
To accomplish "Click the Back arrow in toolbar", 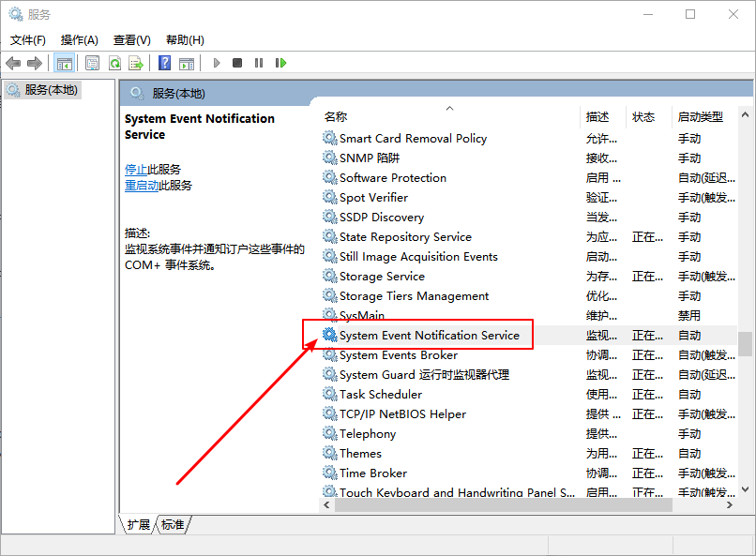I will (13, 63).
